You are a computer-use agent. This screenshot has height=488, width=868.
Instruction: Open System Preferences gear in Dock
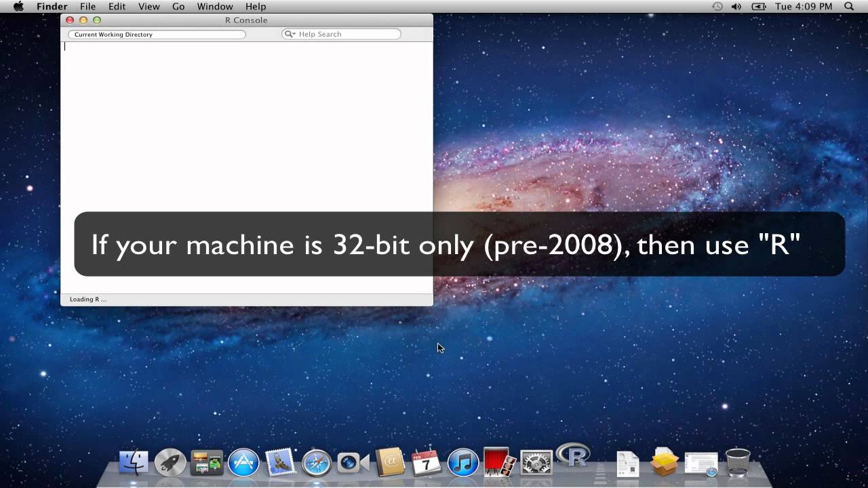[x=536, y=463]
